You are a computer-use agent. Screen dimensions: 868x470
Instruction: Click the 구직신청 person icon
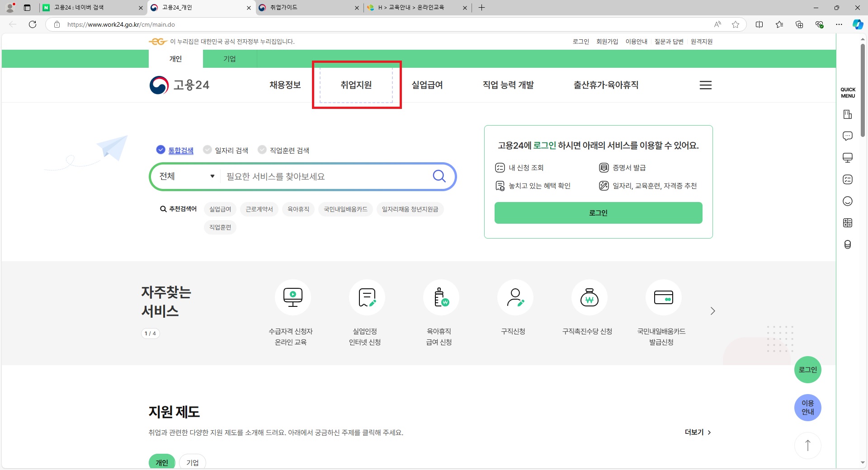(515, 297)
